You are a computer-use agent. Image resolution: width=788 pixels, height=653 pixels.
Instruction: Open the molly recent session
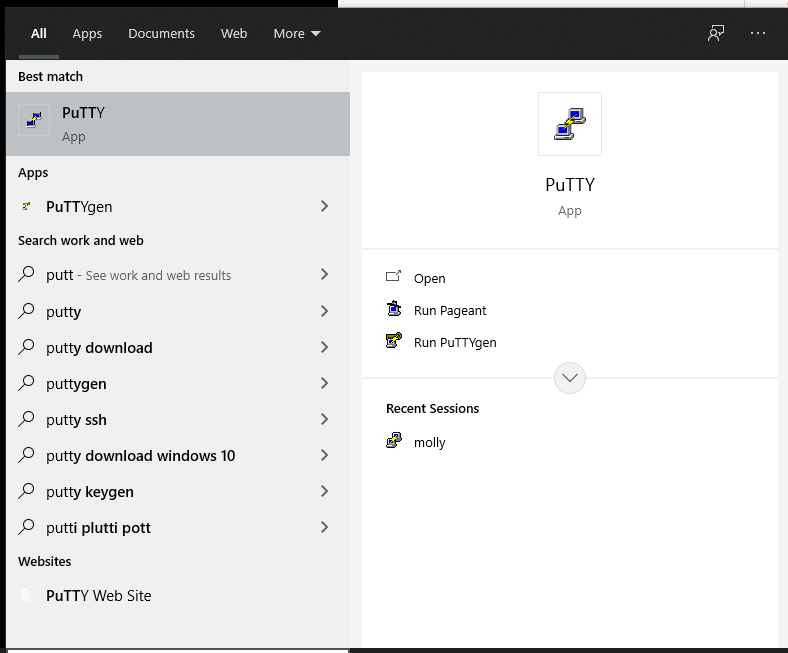pos(429,442)
